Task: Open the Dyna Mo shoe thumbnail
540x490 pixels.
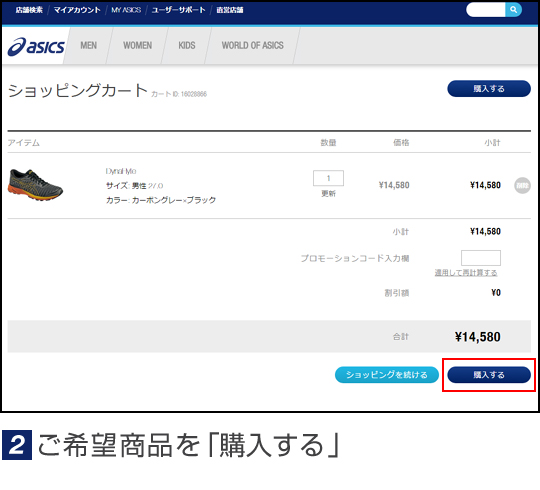Action: [35, 185]
